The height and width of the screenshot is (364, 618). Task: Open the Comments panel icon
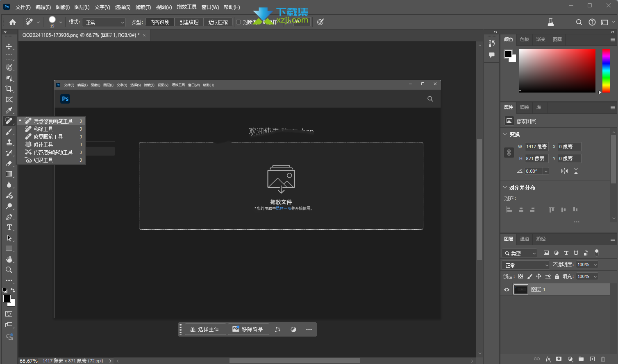492,55
